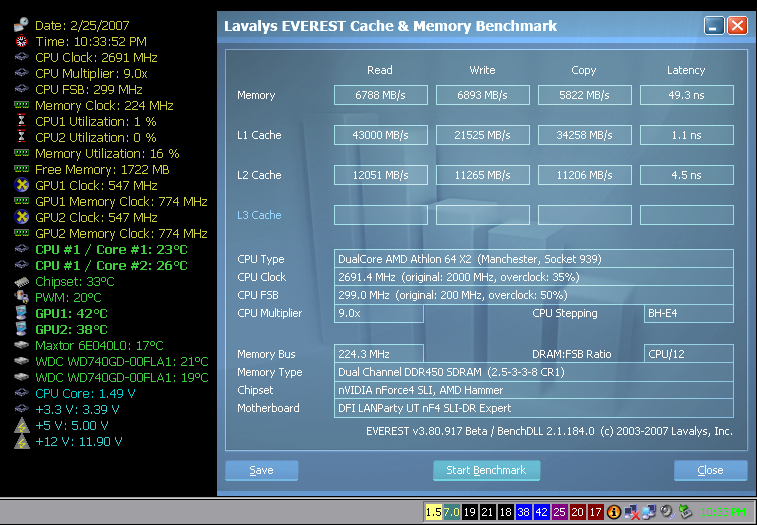
Task: Click the green 7.0 tray indicator
Action: (451, 512)
